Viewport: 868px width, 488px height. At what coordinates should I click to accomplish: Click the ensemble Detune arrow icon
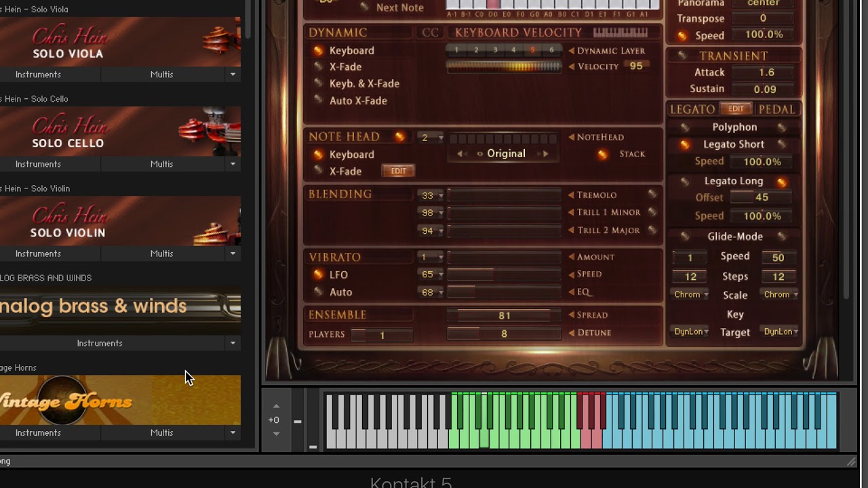tap(571, 333)
